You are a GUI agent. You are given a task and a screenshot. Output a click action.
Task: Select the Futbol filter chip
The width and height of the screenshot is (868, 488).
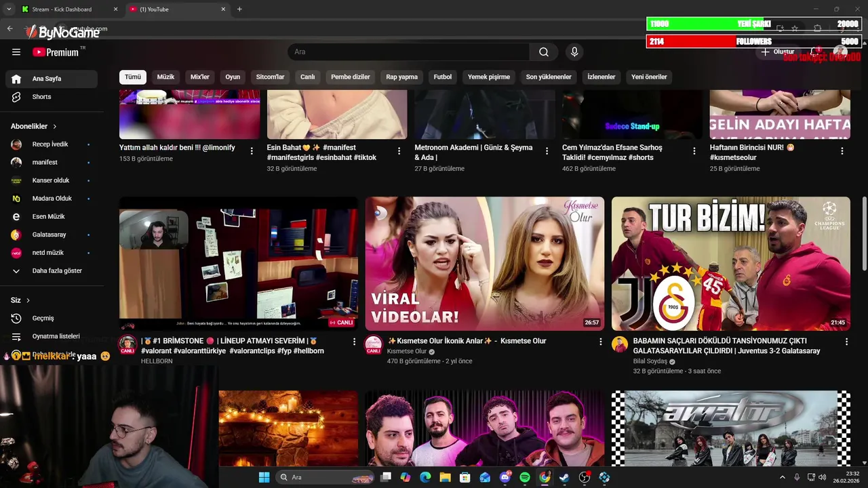(x=443, y=77)
